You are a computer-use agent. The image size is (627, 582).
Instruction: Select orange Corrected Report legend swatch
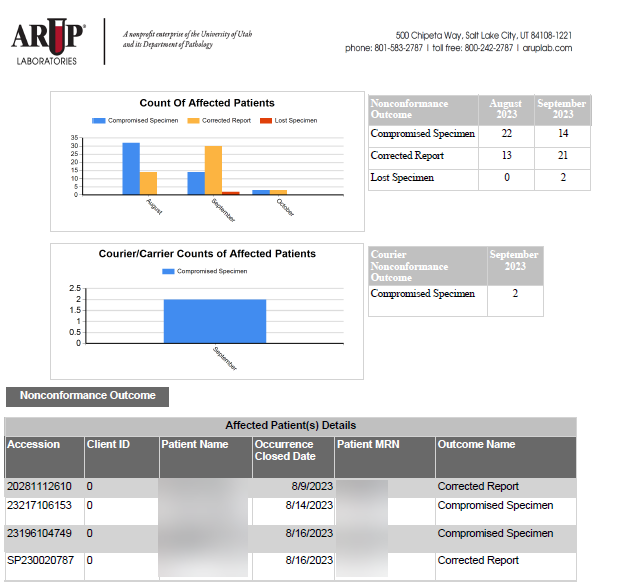(x=193, y=120)
